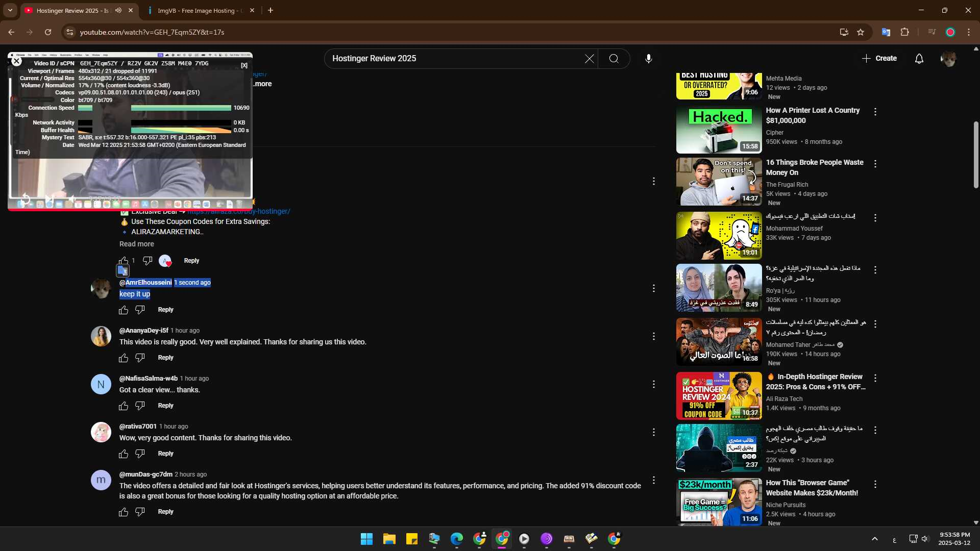This screenshot has width=980, height=551.
Task: Like the @AnanyaDey-i5f comment
Action: pyautogui.click(x=124, y=358)
